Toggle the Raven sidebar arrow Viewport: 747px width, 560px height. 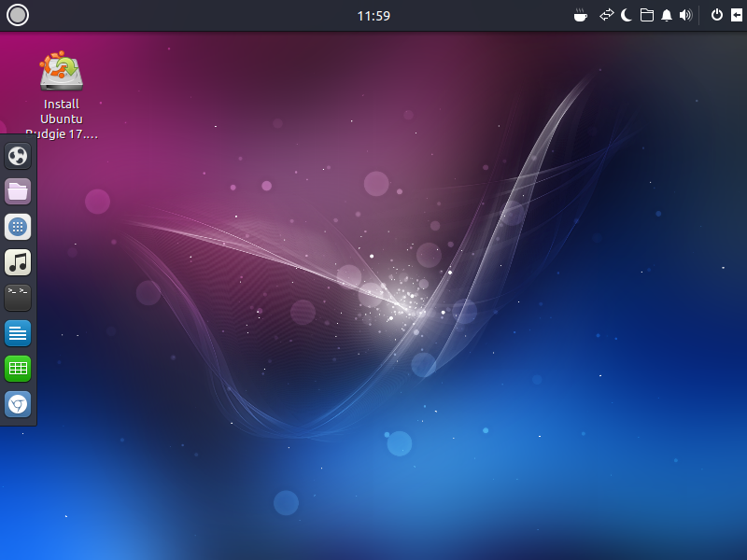(736, 15)
